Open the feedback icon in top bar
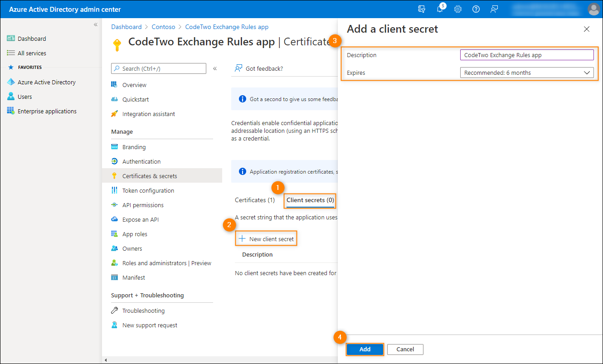The image size is (603, 364). (494, 9)
